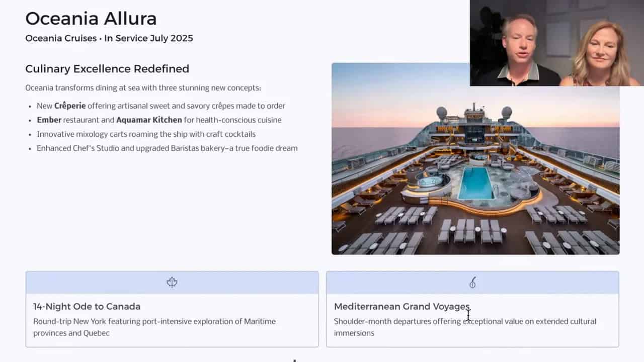This screenshot has height=362, width=644.
Task: Select the Round-trip New York description text
Action: pyautogui.click(x=154, y=327)
